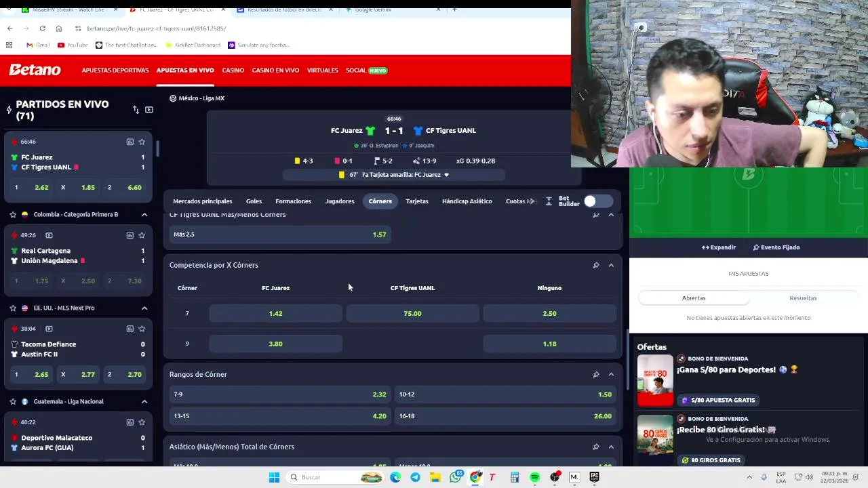Collapse Rangos de Córner market
The height and width of the screenshot is (488, 868).
coord(611,374)
